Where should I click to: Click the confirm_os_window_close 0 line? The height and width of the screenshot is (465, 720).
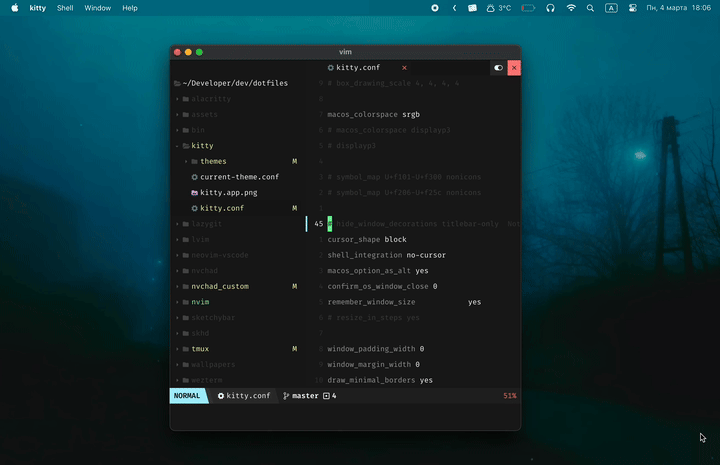point(382,286)
